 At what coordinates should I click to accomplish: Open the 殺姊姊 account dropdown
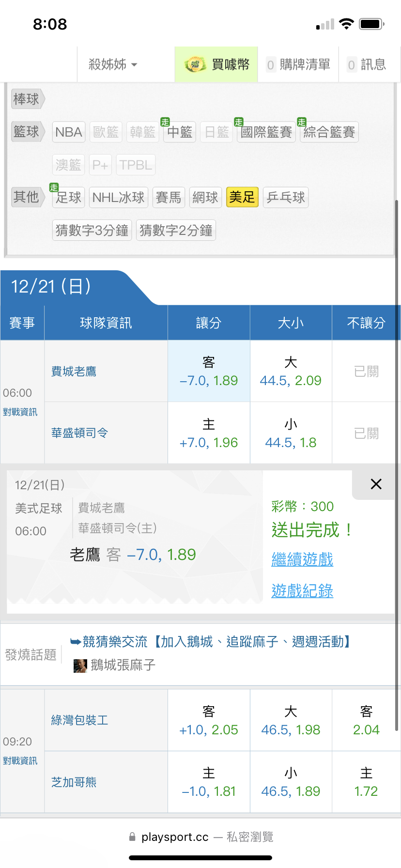113,64
